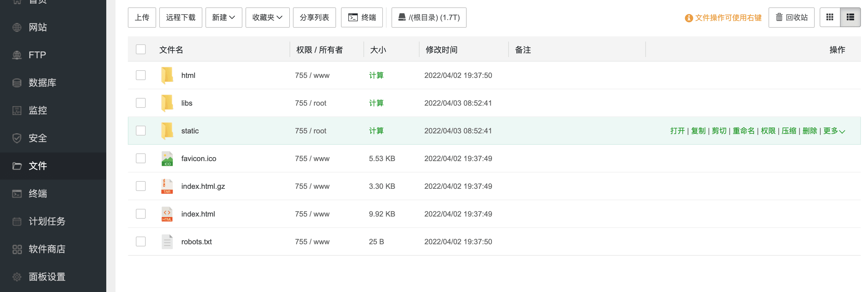Click the 上传 upload button
Screen dimensions: 868x292
(142, 18)
